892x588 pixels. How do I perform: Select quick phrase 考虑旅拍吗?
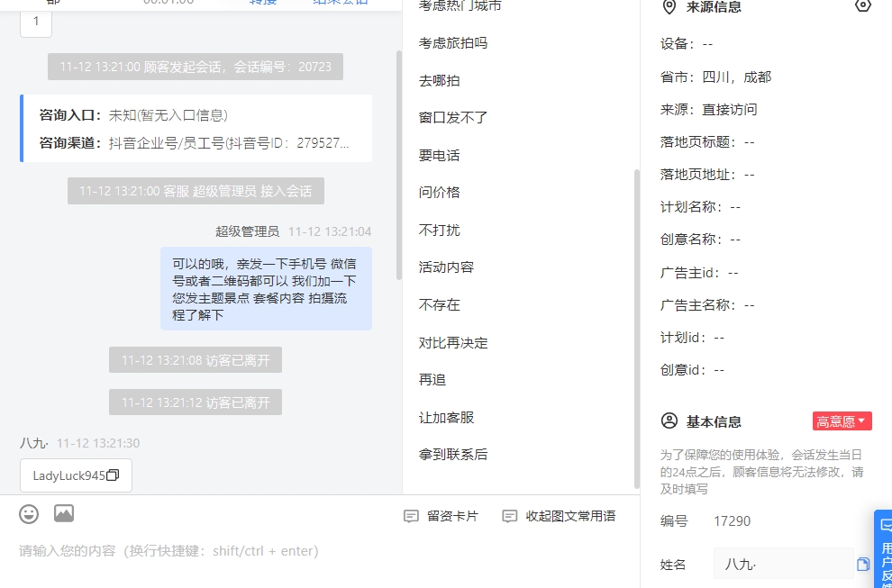point(453,43)
